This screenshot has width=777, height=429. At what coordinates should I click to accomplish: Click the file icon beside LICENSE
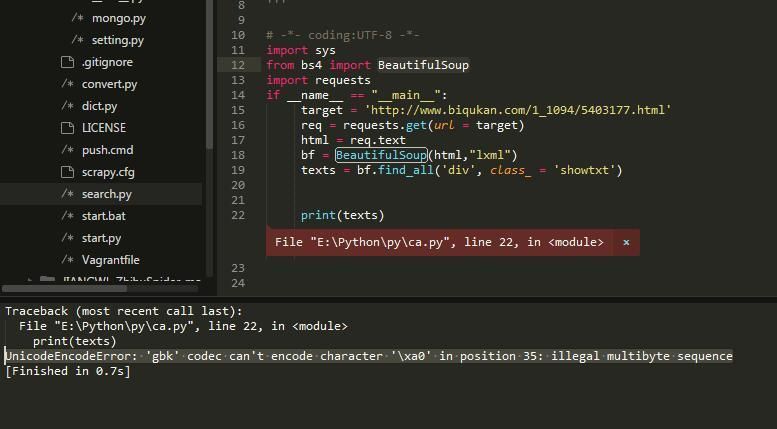click(x=67, y=128)
